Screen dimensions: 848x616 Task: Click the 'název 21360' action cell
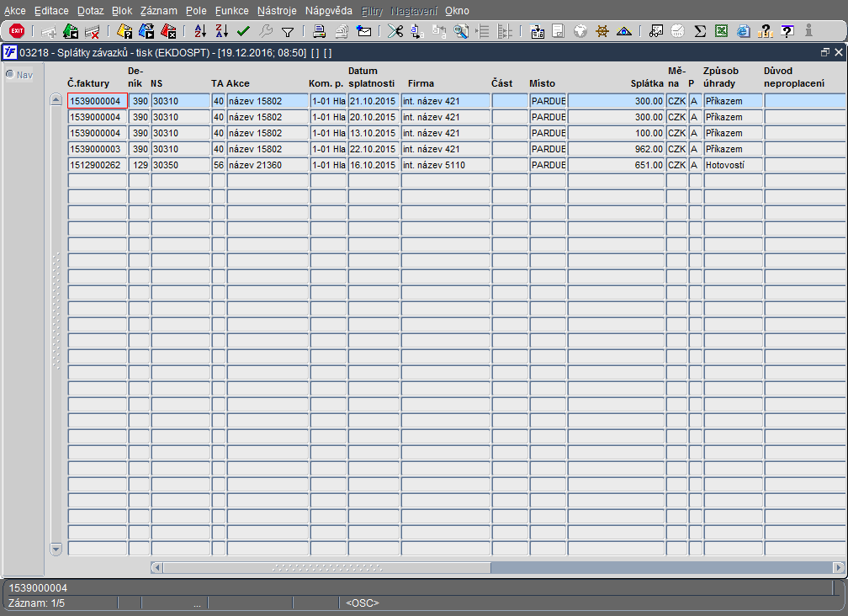click(x=268, y=165)
